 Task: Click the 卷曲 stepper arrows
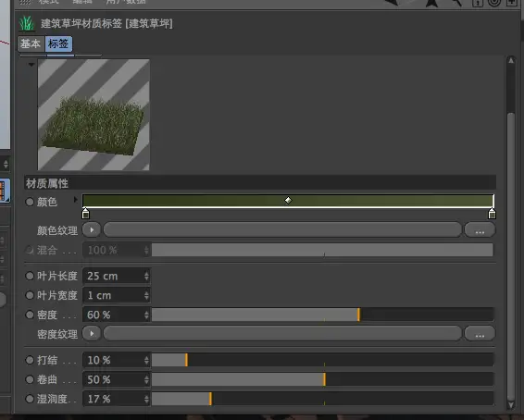(x=146, y=379)
